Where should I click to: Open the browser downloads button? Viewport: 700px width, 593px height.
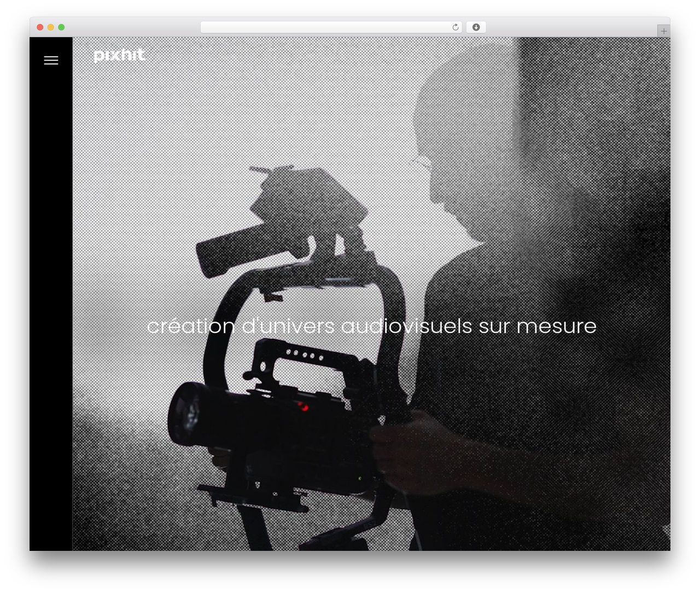pyautogui.click(x=476, y=27)
